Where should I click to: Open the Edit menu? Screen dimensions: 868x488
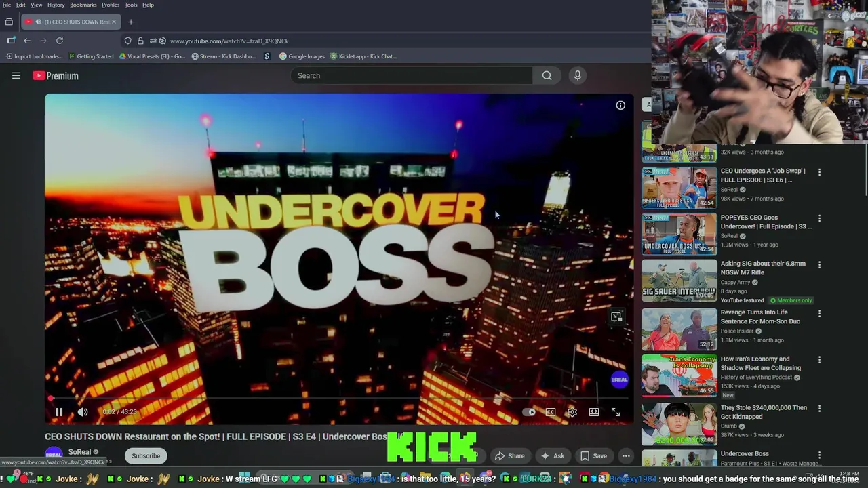[21, 5]
